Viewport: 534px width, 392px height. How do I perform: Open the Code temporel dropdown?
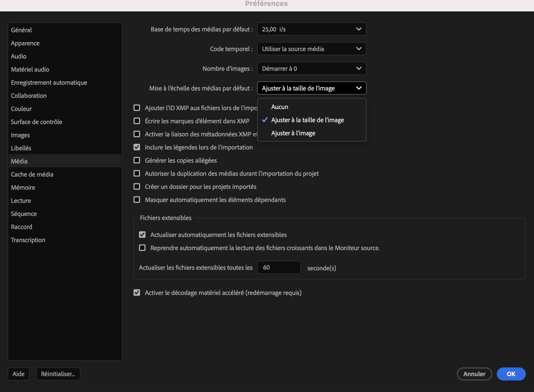311,49
